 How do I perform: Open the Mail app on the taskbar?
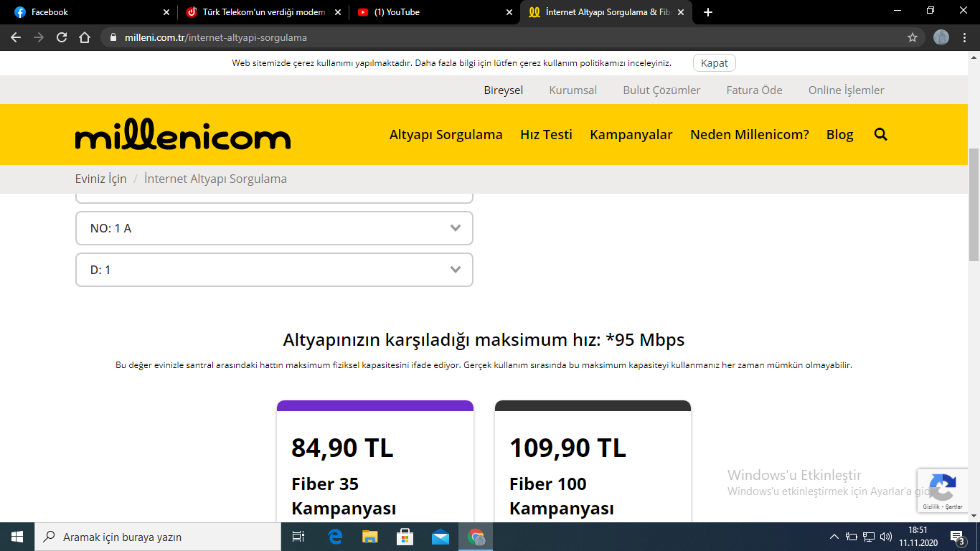point(440,537)
